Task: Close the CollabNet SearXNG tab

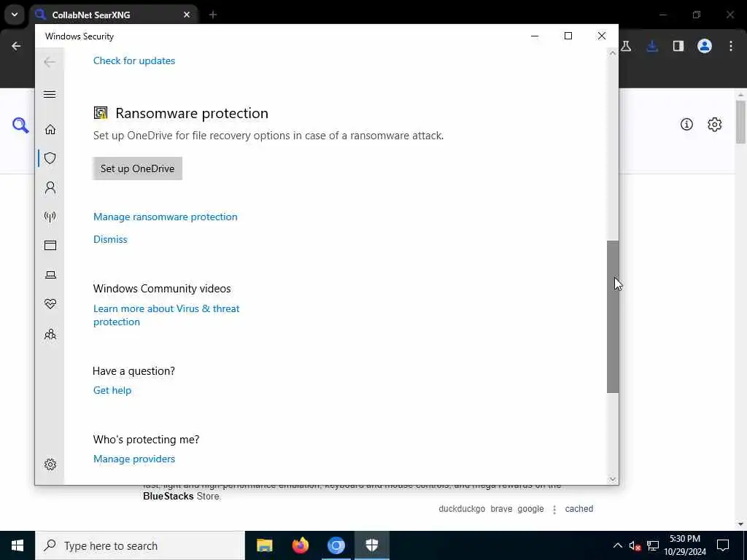Action: 187,15
